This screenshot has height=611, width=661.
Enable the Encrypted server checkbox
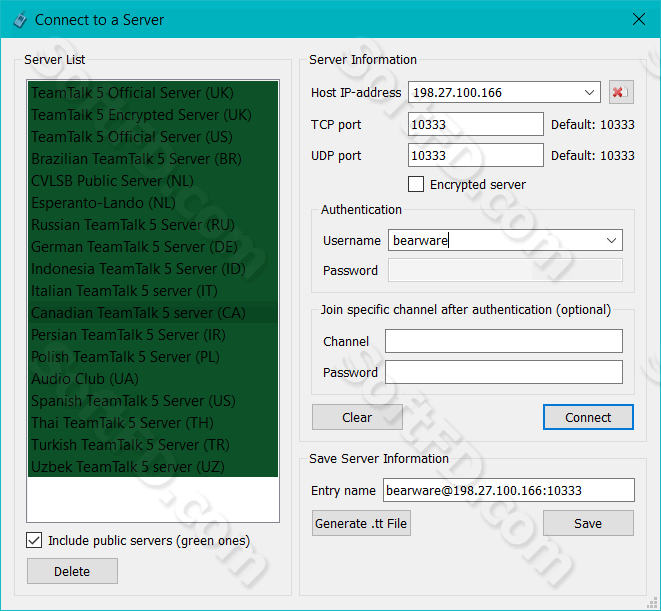(416, 184)
